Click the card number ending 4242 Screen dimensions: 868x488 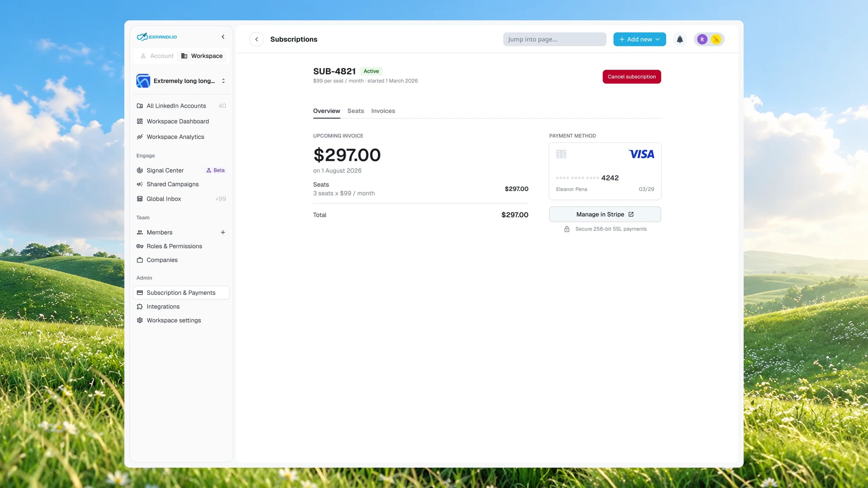pyautogui.click(x=587, y=178)
